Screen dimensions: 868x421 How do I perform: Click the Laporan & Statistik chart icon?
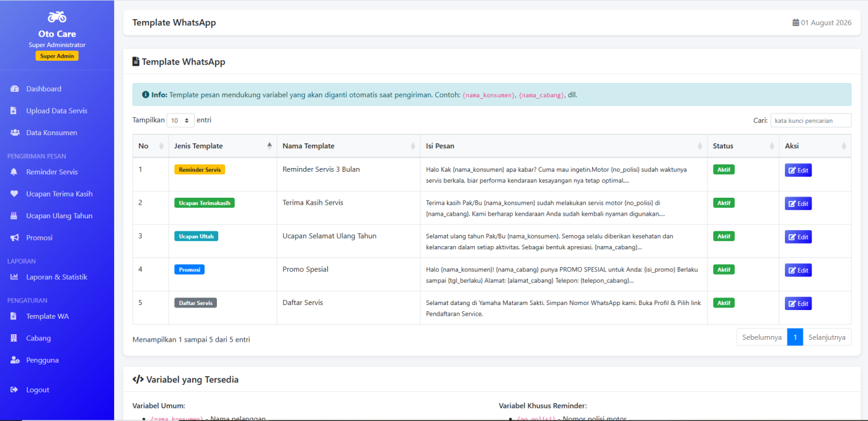pos(14,277)
